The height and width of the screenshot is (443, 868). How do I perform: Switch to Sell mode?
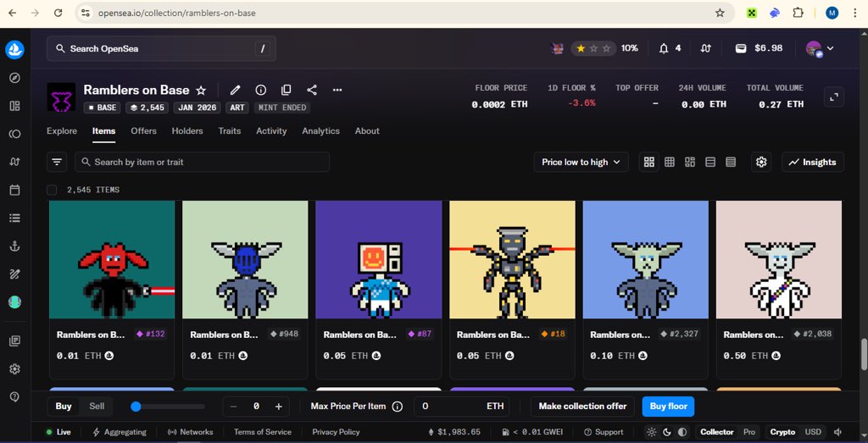(x=97, y=407)
